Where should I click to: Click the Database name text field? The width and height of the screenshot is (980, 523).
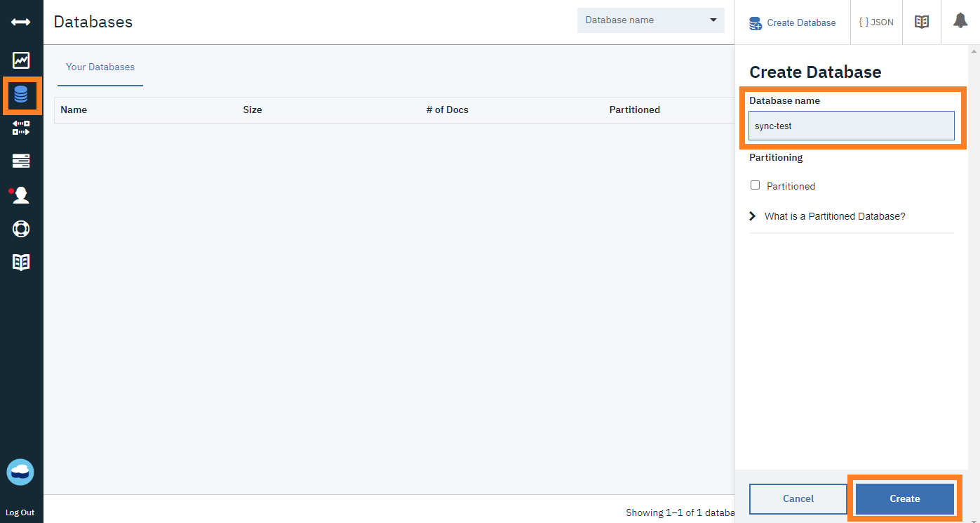851,126
